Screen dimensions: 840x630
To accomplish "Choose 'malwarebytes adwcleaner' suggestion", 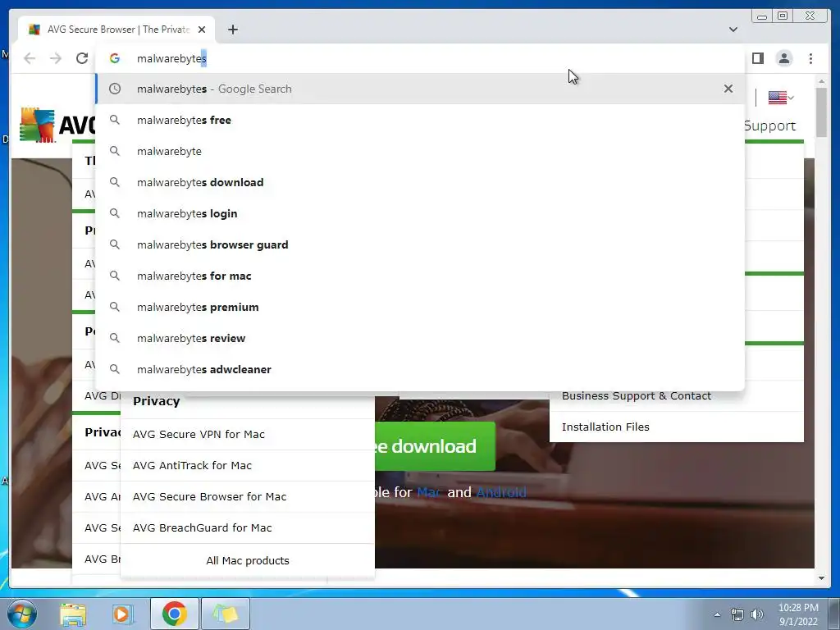I will point(420,369).
